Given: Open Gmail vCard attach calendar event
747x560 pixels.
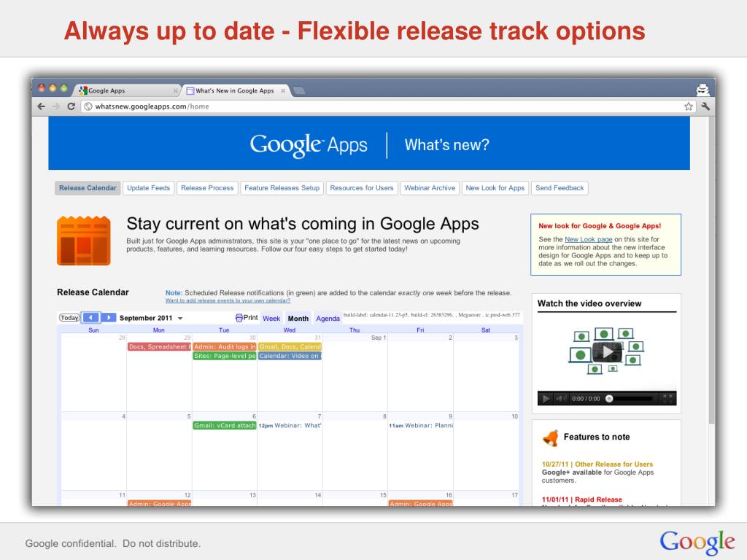Looking at the screenshot, I should [225, 425].
